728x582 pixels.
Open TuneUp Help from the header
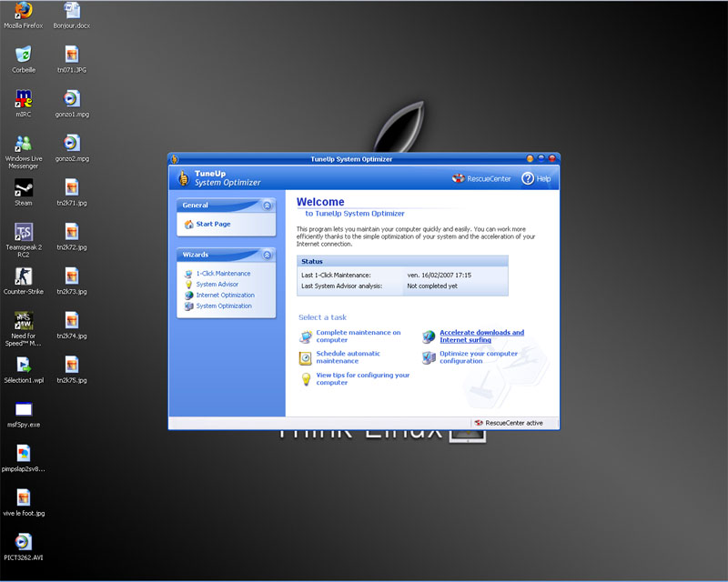pyautogui.click(x=536, y=178)
